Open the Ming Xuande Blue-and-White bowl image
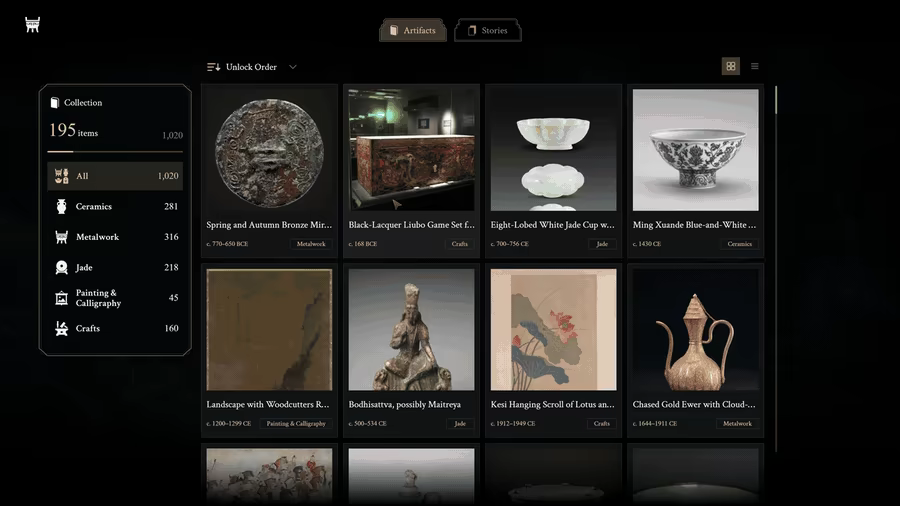The height and width of the screenshot is (506, 900). [x=696, y=150]
